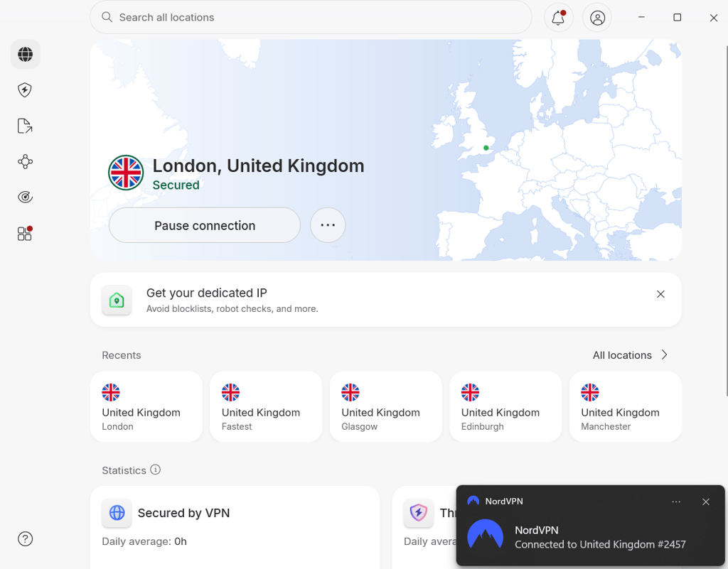Click the Secured by VPN card title

[184, 513]
